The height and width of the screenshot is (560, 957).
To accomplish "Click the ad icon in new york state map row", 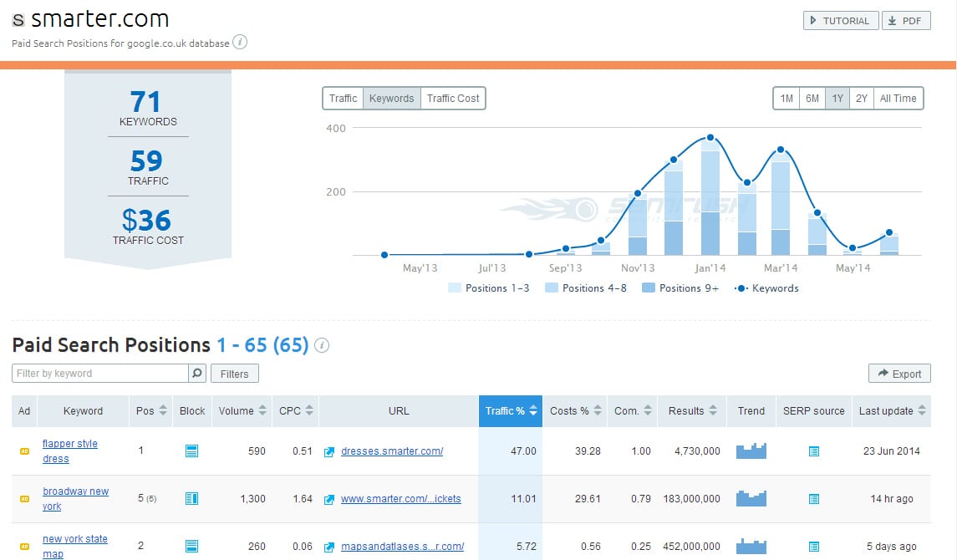I will (24, 546).
